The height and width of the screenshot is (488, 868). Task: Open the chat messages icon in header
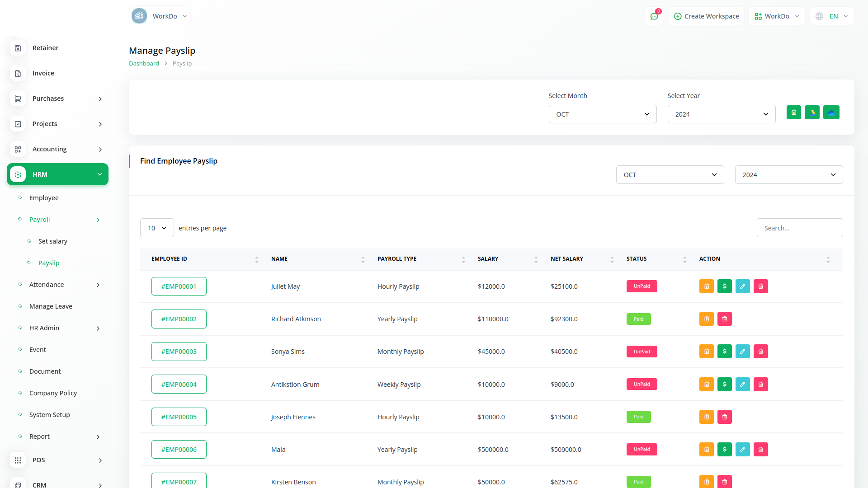click(x=654, y=16)
